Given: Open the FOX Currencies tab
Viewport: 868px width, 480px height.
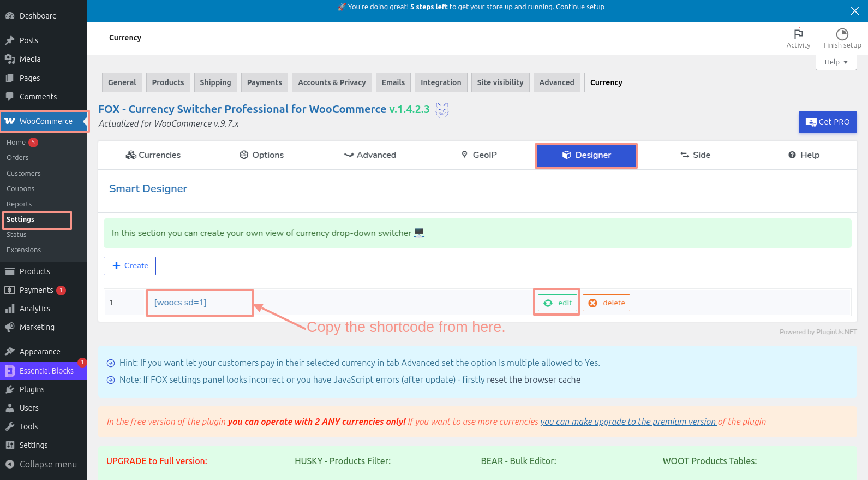Looking at the screenshot, I should [x=153, y=155].
